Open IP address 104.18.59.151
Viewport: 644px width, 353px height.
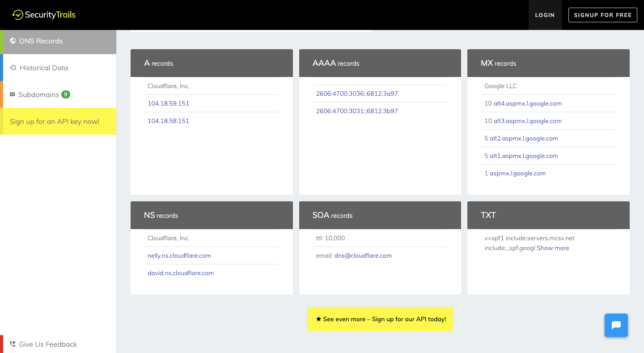click(x=168, y=103)
